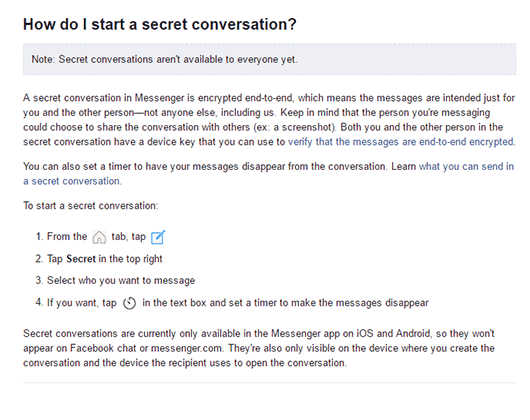Click the bold word Secret in step 2
Image resolution: width=530 pixels, height=420 pixels.
[x=81, y=259]
